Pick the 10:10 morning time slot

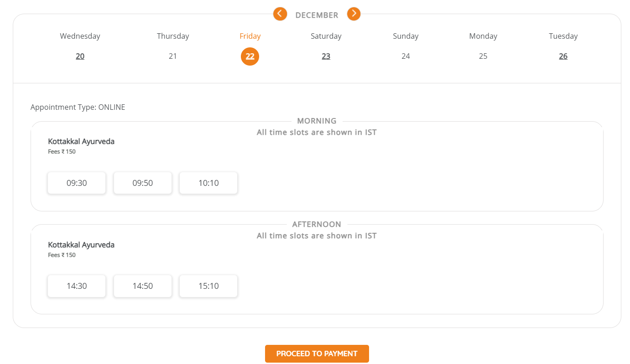click(208, 183)
